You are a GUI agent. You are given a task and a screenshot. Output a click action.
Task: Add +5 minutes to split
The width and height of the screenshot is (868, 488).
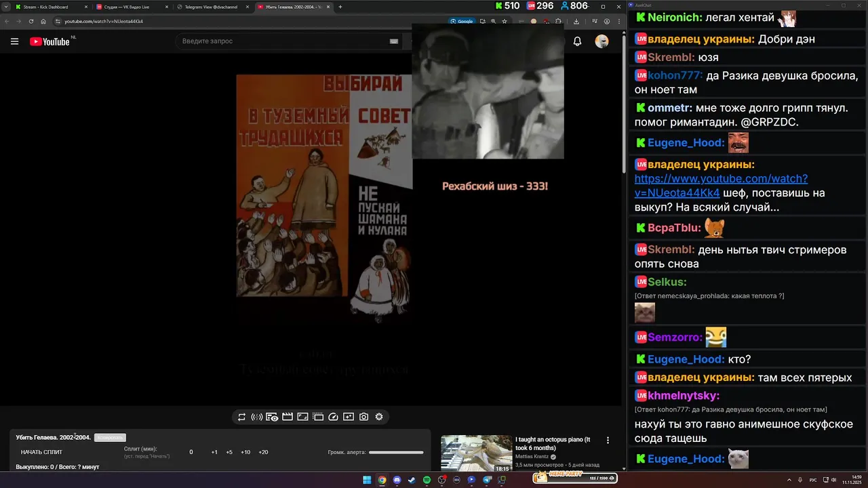click(229, 452)
